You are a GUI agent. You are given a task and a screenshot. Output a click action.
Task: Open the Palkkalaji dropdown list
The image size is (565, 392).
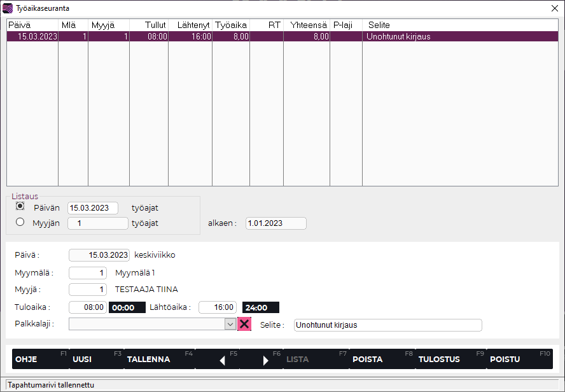pos(230,325)
